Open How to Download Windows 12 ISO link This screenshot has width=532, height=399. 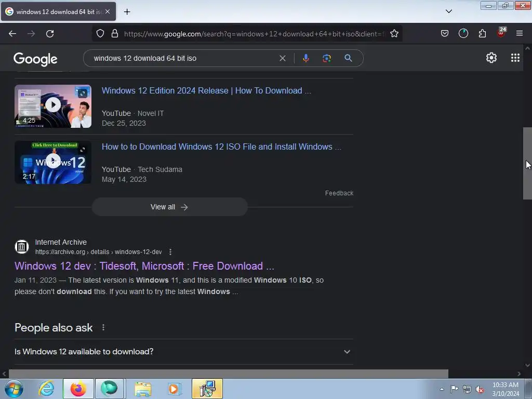(x=221, y=147)
